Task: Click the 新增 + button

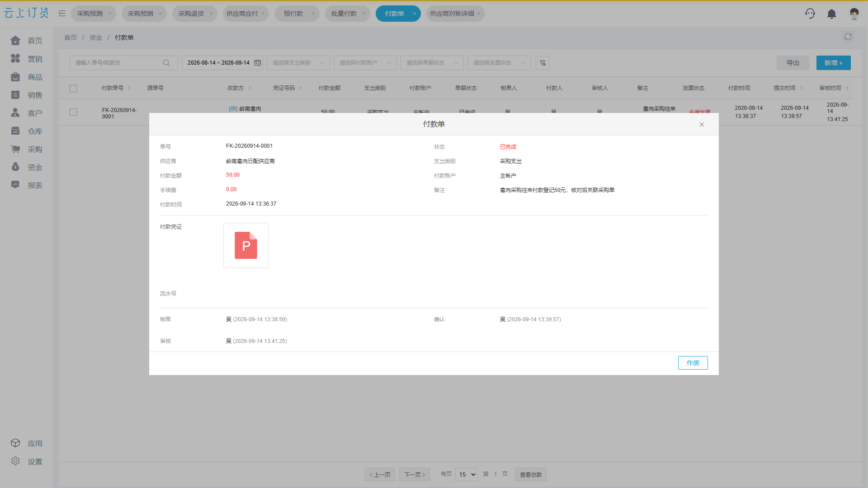Action: point(833,63)
